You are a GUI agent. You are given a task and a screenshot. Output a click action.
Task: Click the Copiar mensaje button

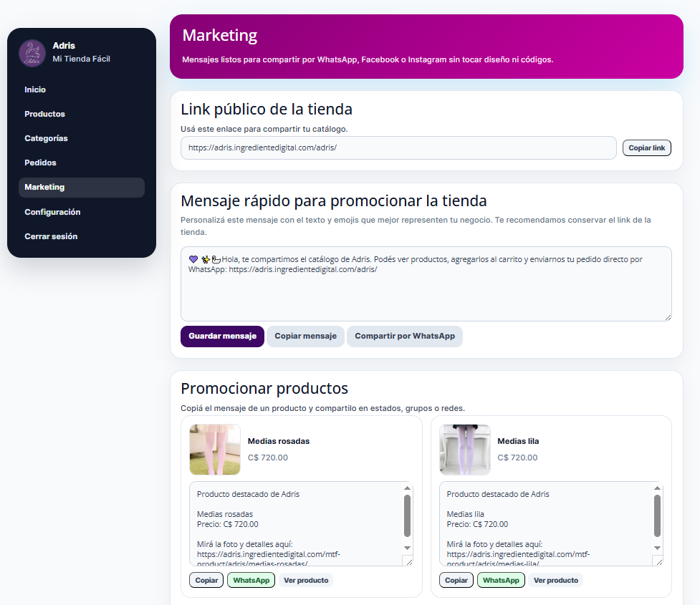(305, 337)
